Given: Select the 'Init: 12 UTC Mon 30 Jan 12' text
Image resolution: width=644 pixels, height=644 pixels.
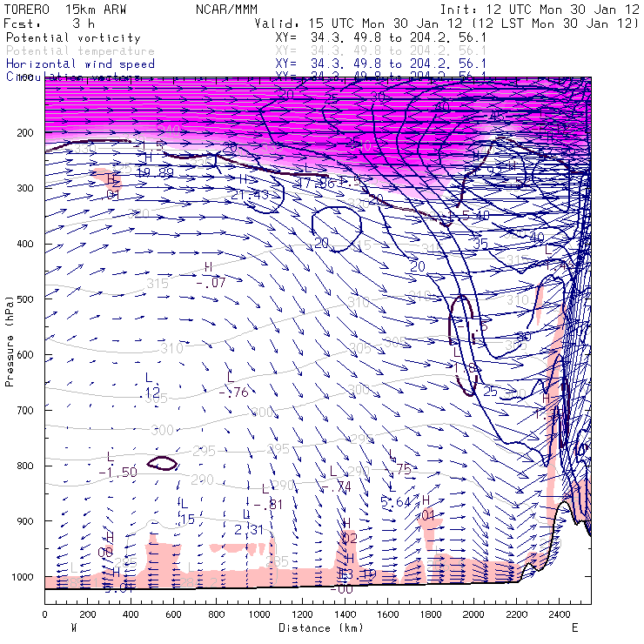Looking at the screenshot, I should click(x=540, y=9).
